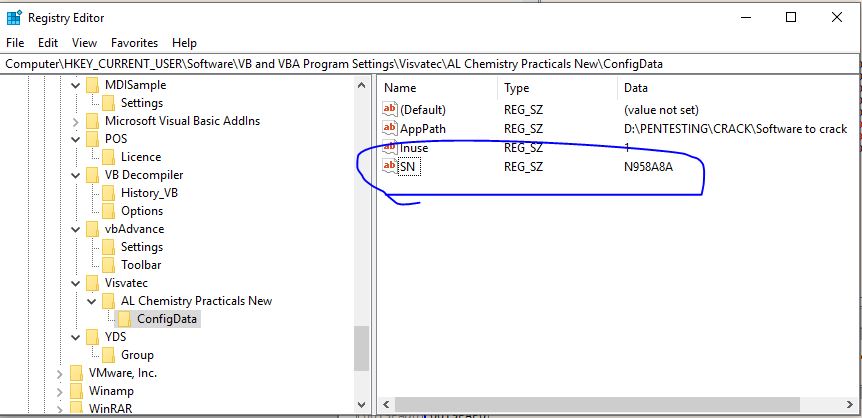Select the MDISample folder icon

tap(92, 85)
